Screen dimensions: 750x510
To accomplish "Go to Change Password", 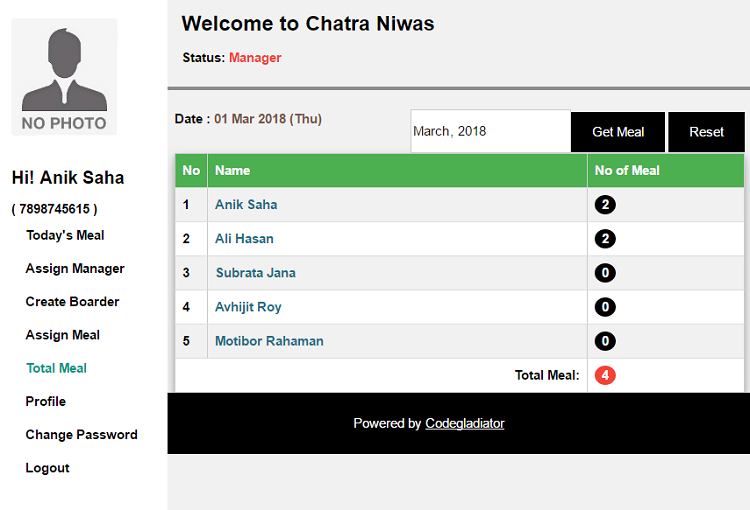I will (82, 434).
